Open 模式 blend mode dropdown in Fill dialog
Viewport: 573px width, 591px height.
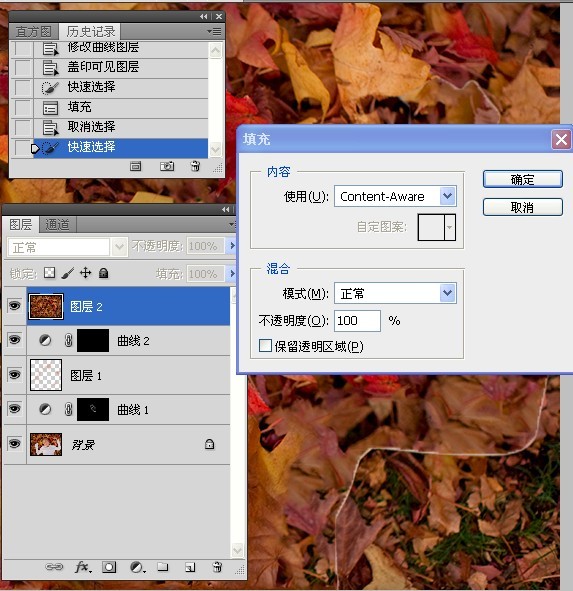pos(447,293)
